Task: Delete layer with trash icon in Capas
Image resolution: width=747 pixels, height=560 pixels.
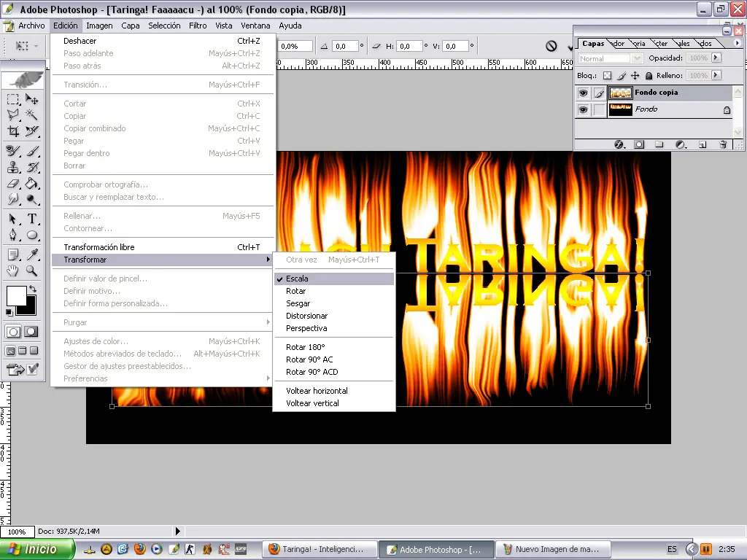Action: (x=723, y=144)
